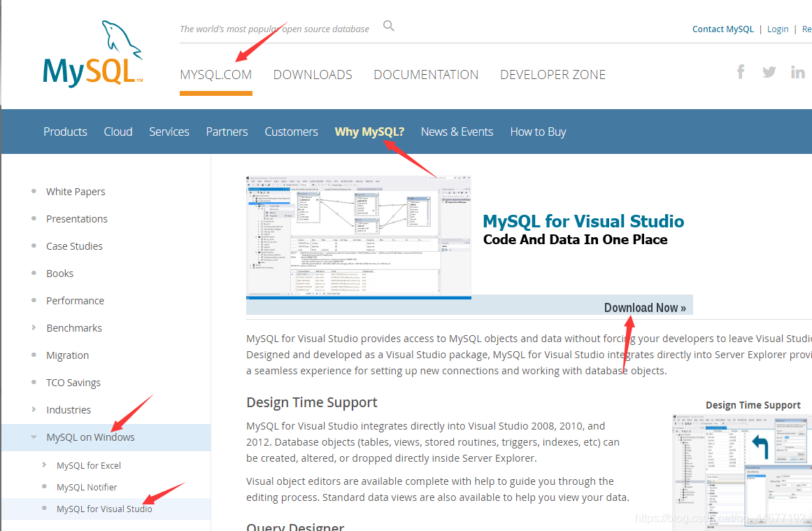812x531 pixels.
Task: Open Case Studies sidebar link
Action: pos(74,246)
